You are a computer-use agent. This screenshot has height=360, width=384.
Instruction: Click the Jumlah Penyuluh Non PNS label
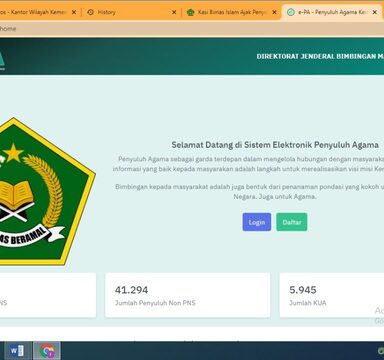click(155, 303)
